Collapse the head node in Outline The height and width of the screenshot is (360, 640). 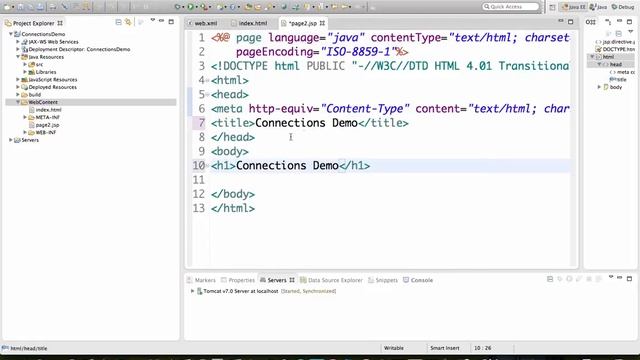[599, 64]
